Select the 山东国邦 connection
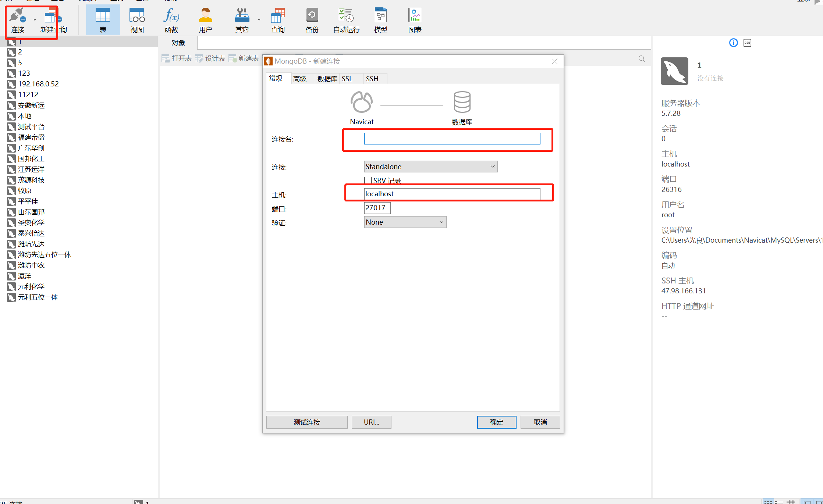823x504 pixels. [79, 212]
